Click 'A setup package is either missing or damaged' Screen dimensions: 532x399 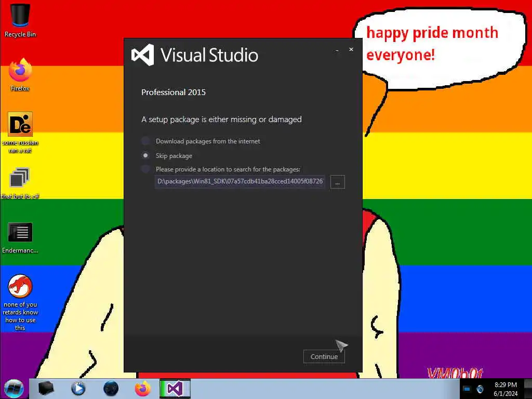coord(221,119)
